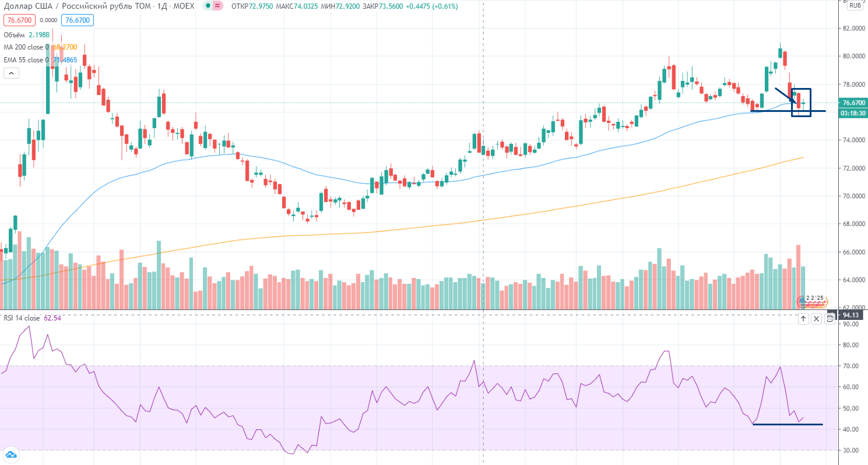This screenshot has height=465, width=868.
Task: Click the green market status dot
Action: tap(209, 6)
